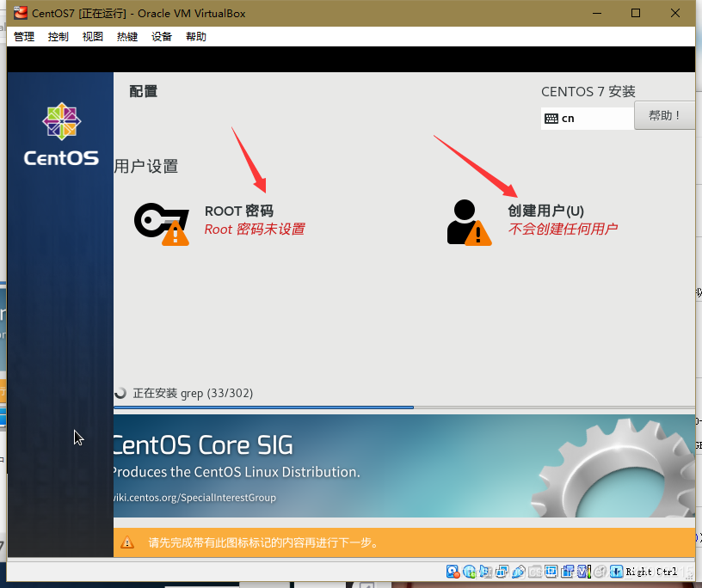
Task: Click the CENTOS 7 安装 title text
Action: tap(588, 92)
